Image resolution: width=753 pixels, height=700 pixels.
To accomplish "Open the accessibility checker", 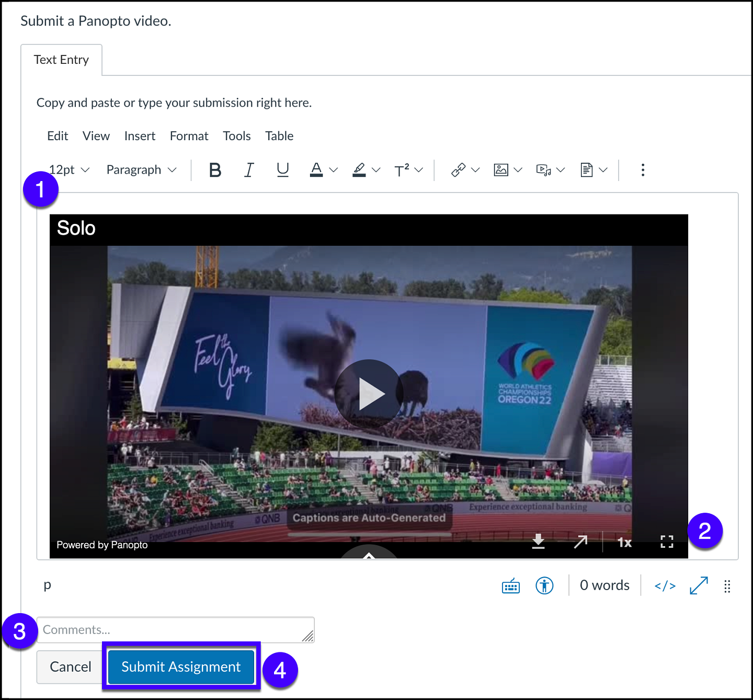I will (x=544, y=585).
